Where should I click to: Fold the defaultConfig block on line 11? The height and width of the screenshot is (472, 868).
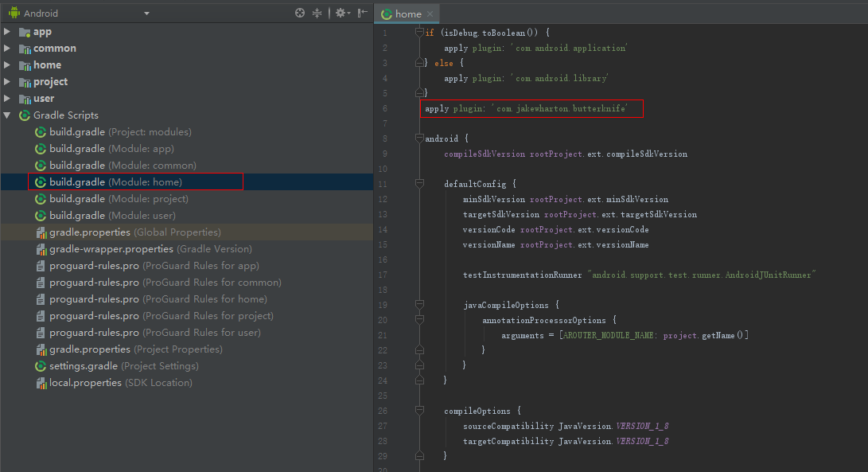tap(419, 183)
